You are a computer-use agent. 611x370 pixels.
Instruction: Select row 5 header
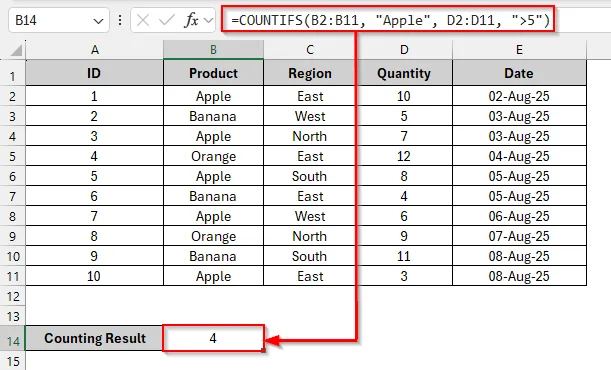12,156
